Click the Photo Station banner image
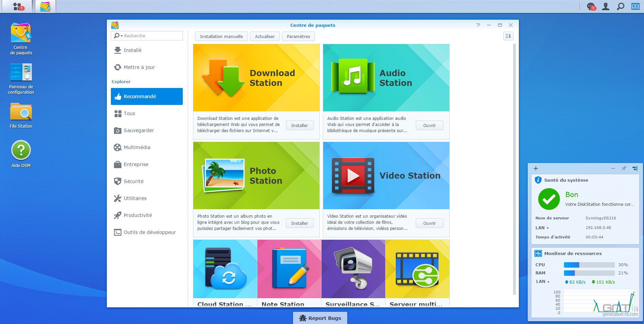The width and height of the screenshot is (644, 324). (x=256, y=176)
